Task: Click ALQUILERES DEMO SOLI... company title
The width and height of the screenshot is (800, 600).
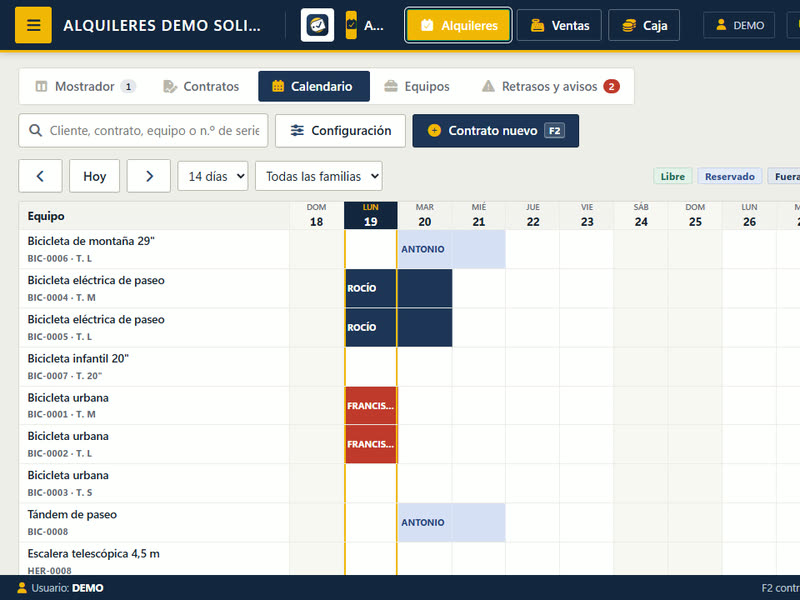Action: pos(162,26)
